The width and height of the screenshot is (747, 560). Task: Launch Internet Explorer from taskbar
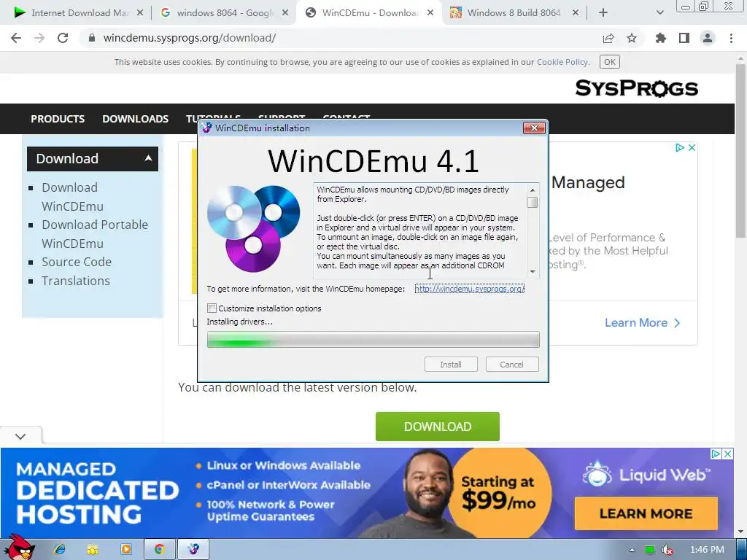tap(60, 550)
